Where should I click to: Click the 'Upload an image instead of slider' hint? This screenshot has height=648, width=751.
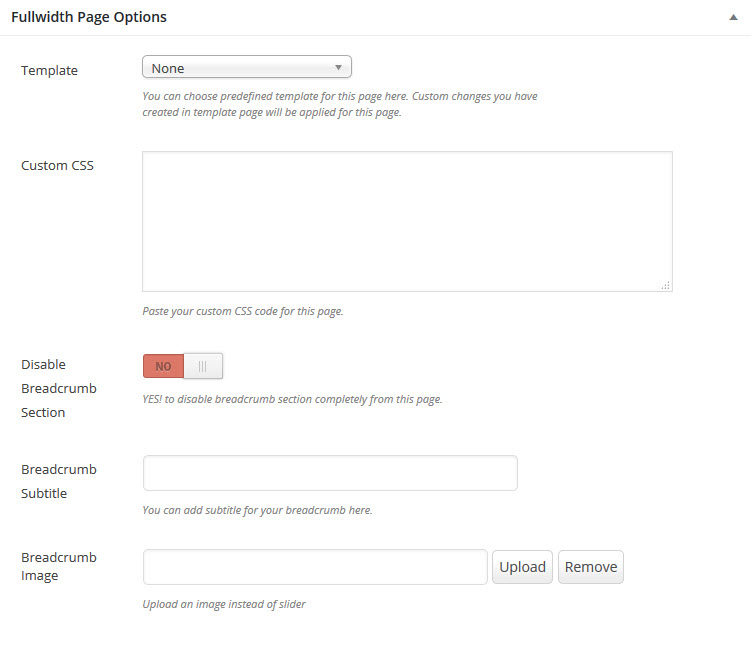tap(224, 604)
